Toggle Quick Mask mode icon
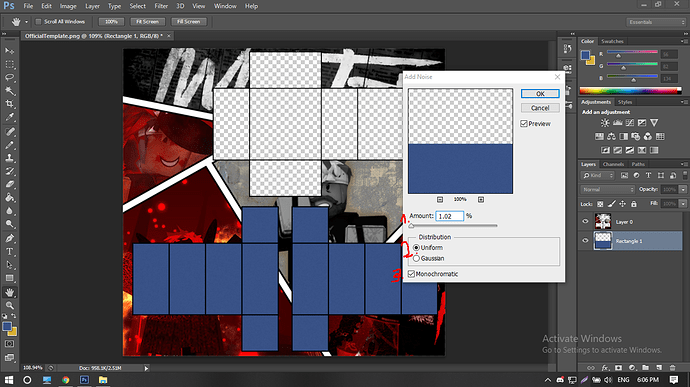The height and width of the screenshot is (387, 690). [9, 344]
